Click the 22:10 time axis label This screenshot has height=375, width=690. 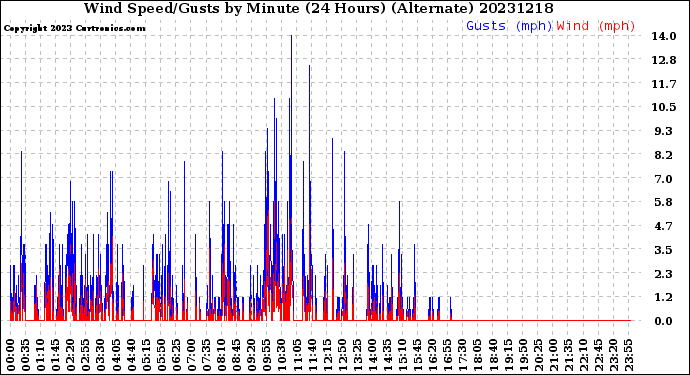[x=584, y=355]
